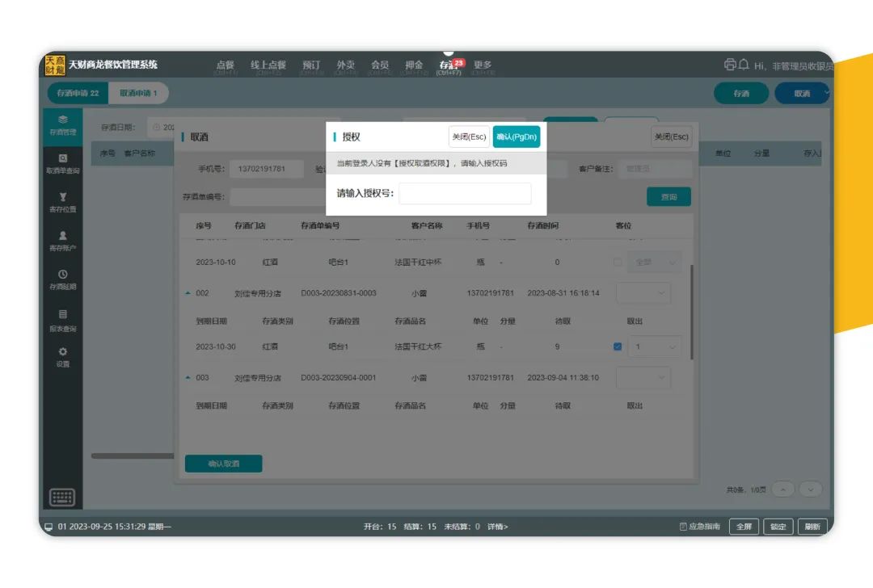Open 寄存账户 sidebar icon
Viewport: 873px width, 588px height.
pos(63,241)
